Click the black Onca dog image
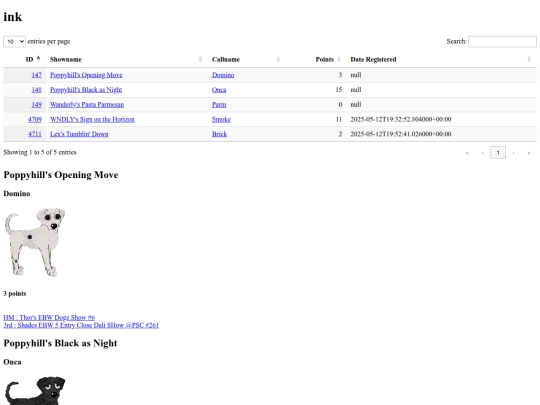 tap(35, 391)
